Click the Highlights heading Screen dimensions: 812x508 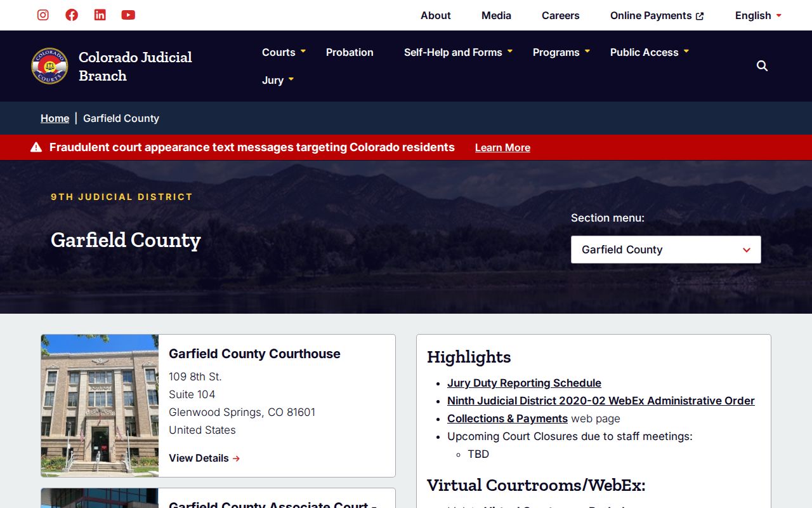point(469,357)
